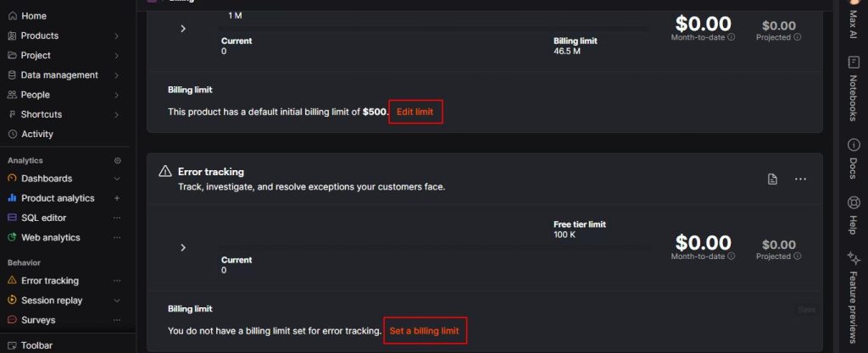Open SQL editor page
Viewport: 868px width, 353px height.
44,218
